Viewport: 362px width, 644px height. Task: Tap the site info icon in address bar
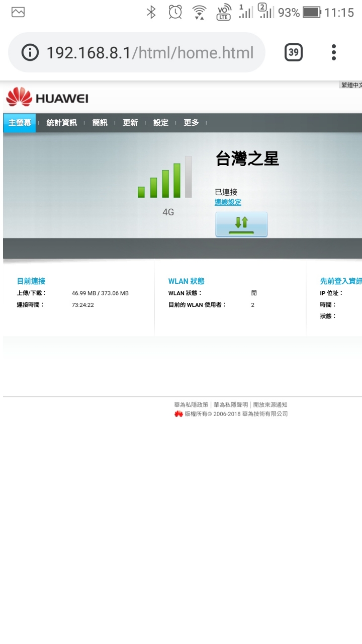coord(31,52)
